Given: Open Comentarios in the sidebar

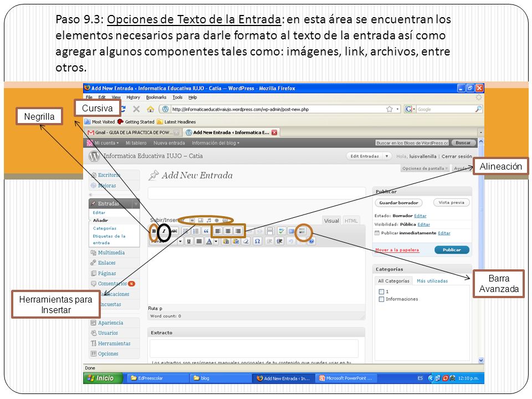Looking at the screenshot, I should coord(112,283).
